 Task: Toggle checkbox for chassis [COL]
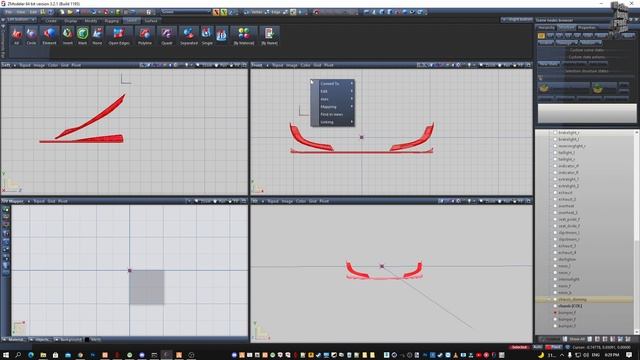click(555, 306)
